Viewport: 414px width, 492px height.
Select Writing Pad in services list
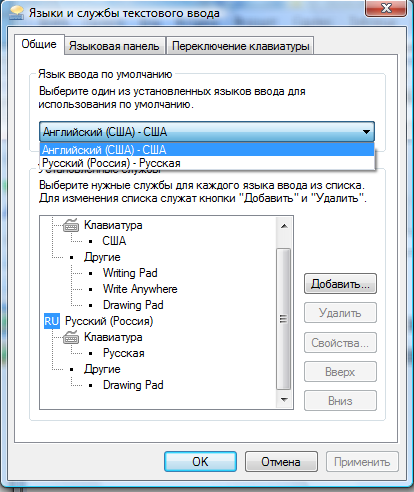pyautogui.click(x=130, y=273)
